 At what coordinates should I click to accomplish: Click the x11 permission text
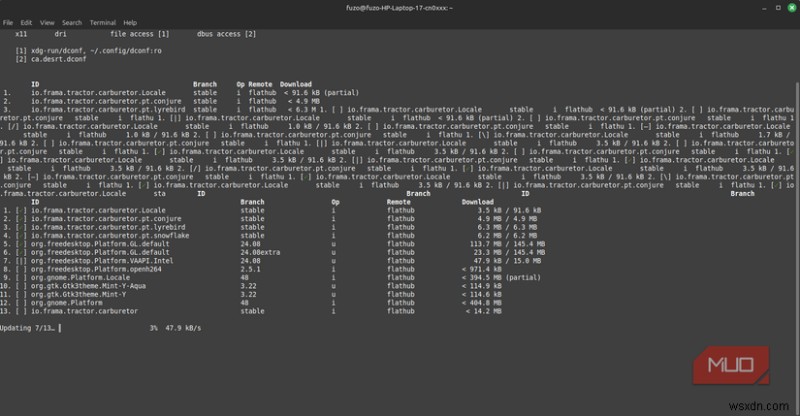pyautogui.click(x=21, y=34)
